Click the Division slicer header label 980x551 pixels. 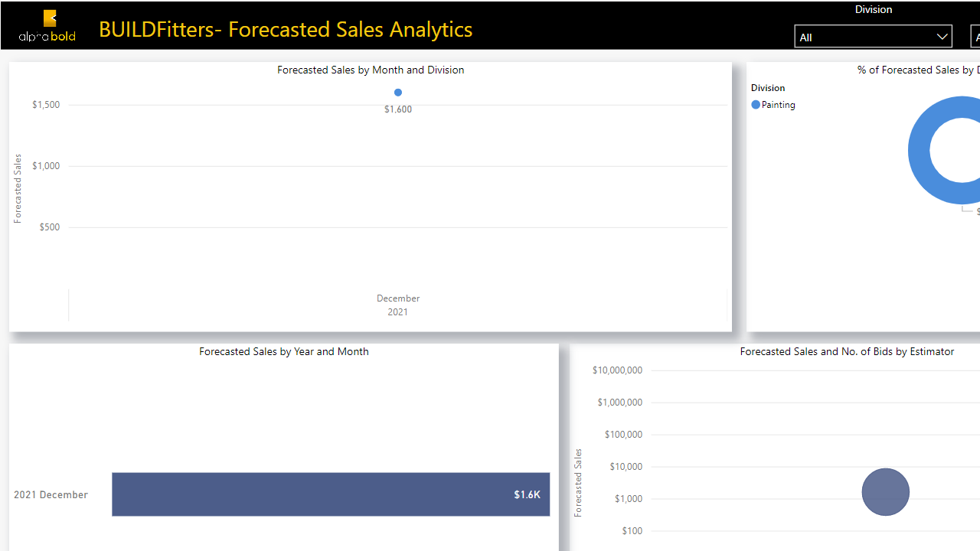pyautogui.click(x=874, y=9)
